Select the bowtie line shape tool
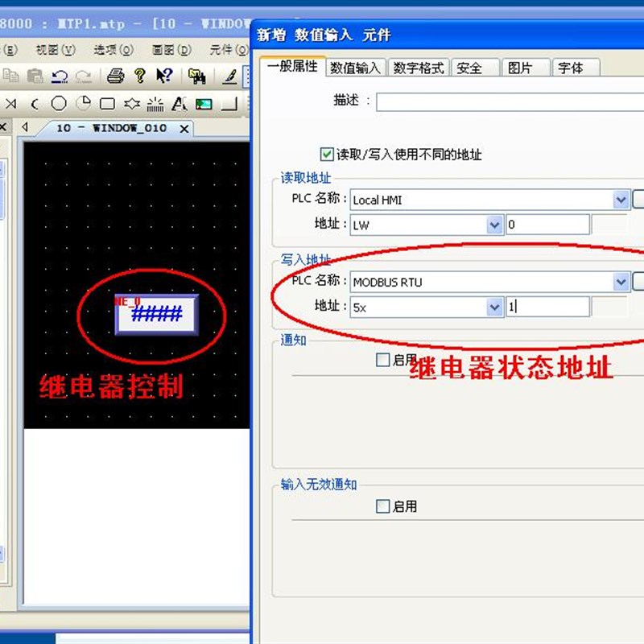This screenshot has height=644, width=644. point(11,104)
